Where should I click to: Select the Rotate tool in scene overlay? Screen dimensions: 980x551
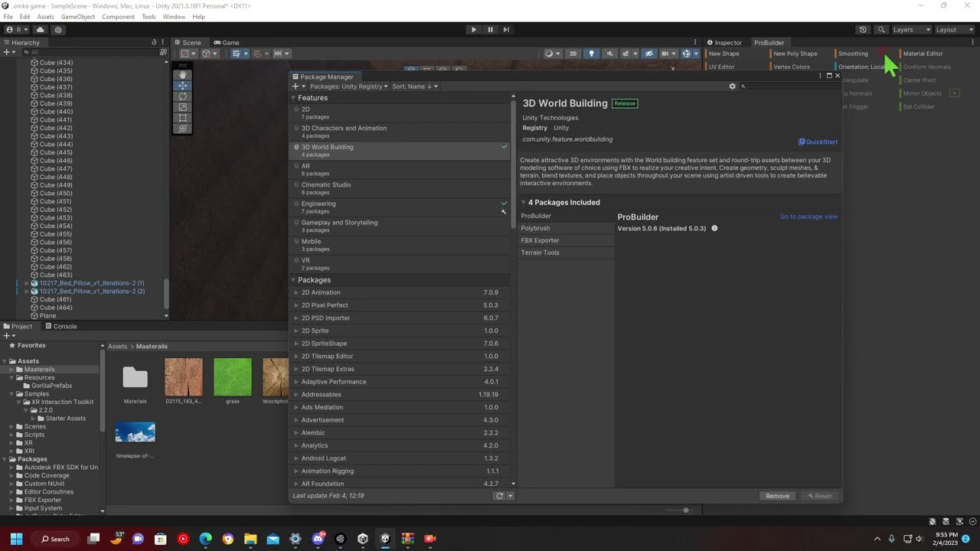[x=182, y=96]
